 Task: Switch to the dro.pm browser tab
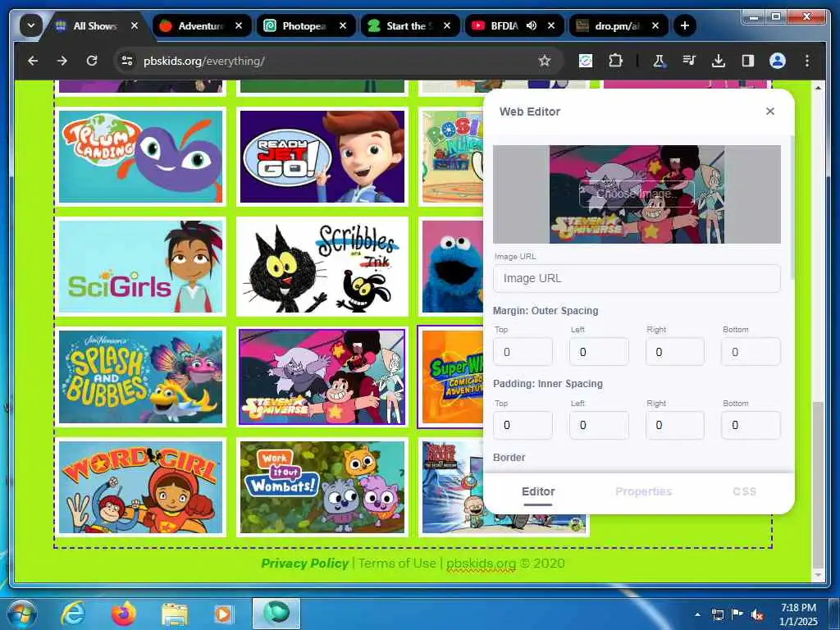point(618,25)
